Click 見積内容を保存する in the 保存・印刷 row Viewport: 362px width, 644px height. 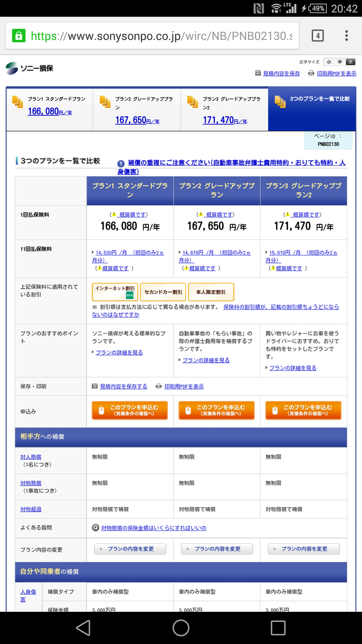(x=124, y=386)
